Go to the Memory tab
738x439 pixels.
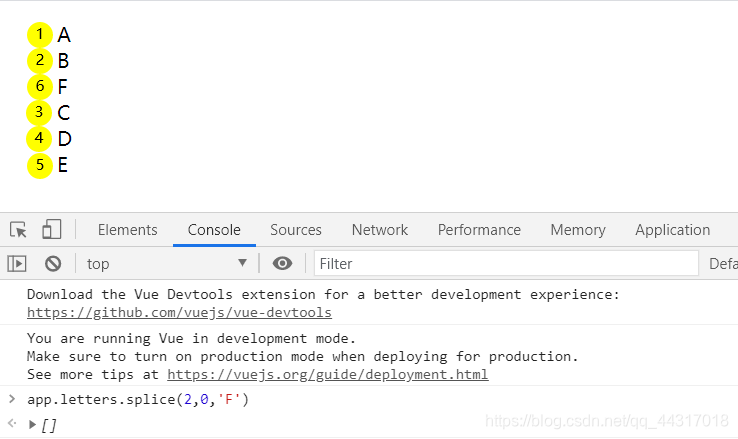tap(578, 230)
